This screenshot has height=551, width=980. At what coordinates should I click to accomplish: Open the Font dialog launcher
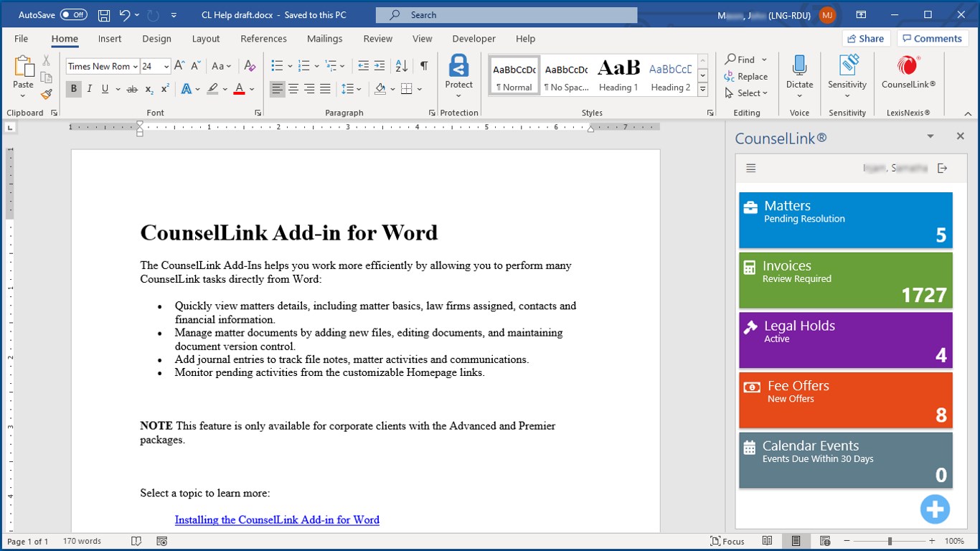[x=258, y=113]
